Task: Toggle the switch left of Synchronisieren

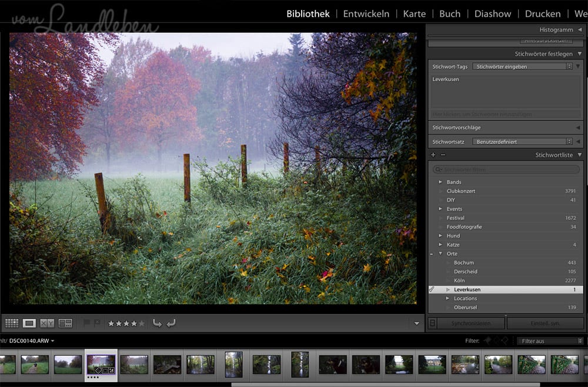Action: [432, 323]
